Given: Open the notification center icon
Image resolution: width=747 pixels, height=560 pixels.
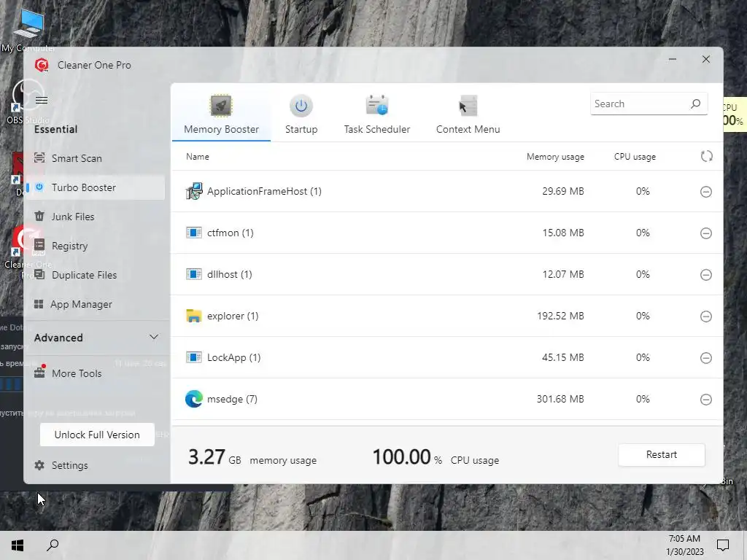Looking at the screenshot, I should click(723, 545).
